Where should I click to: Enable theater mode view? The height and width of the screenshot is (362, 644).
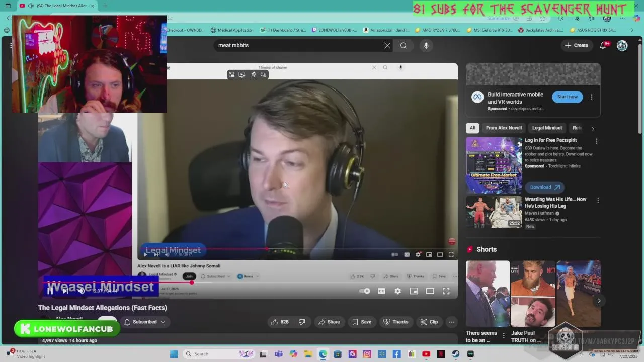[430, 291]
